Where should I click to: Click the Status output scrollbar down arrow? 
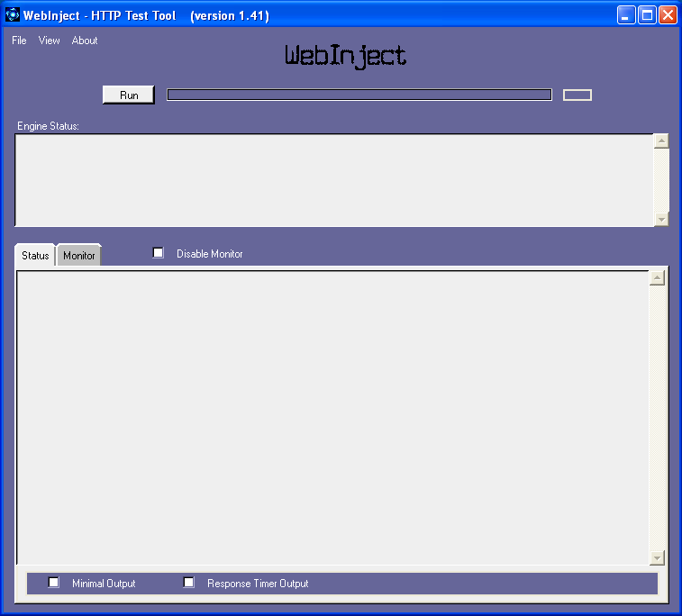click(657, 557)
